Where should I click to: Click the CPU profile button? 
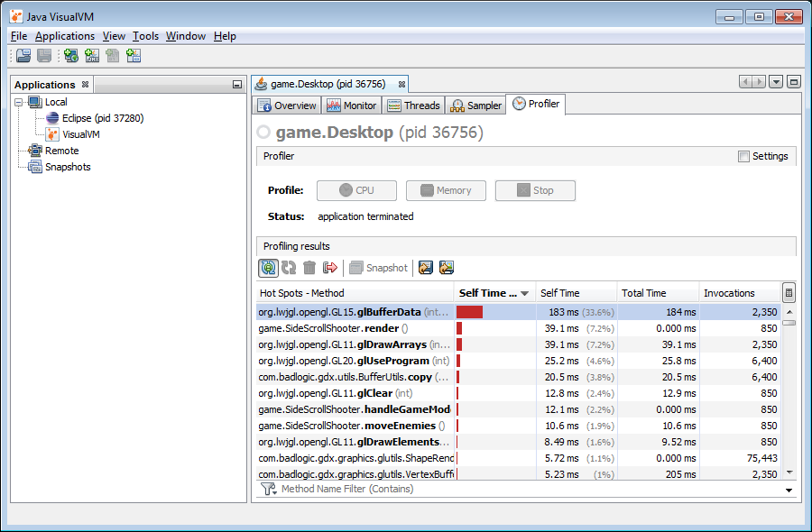356,190
